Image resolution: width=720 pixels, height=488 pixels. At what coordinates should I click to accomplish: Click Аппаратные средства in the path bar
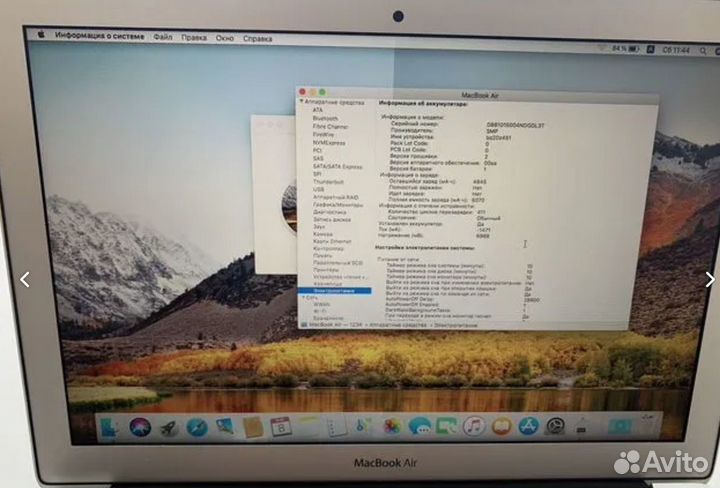399,325
